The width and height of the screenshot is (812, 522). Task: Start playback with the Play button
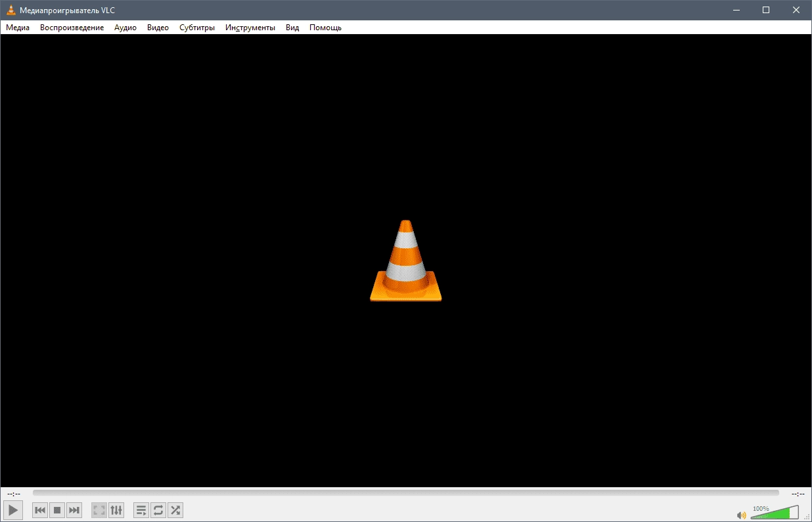click(x=13, y=510)
